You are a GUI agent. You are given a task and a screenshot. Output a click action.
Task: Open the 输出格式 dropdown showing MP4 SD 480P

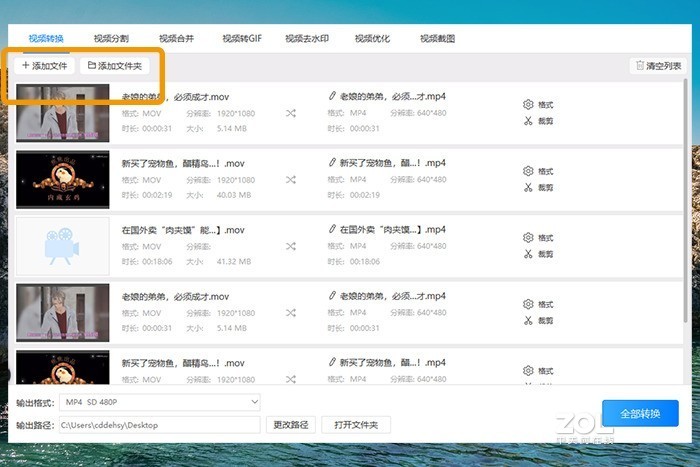[x=160, y=402]
